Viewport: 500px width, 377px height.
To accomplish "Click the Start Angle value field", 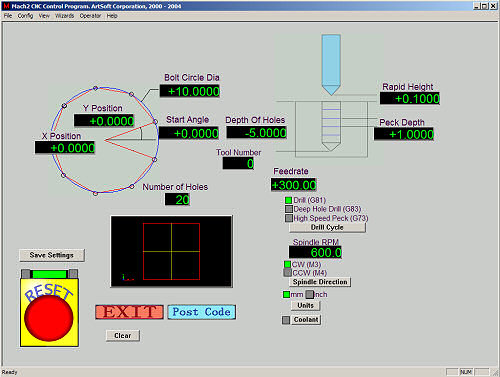I will tap(189, 133).
